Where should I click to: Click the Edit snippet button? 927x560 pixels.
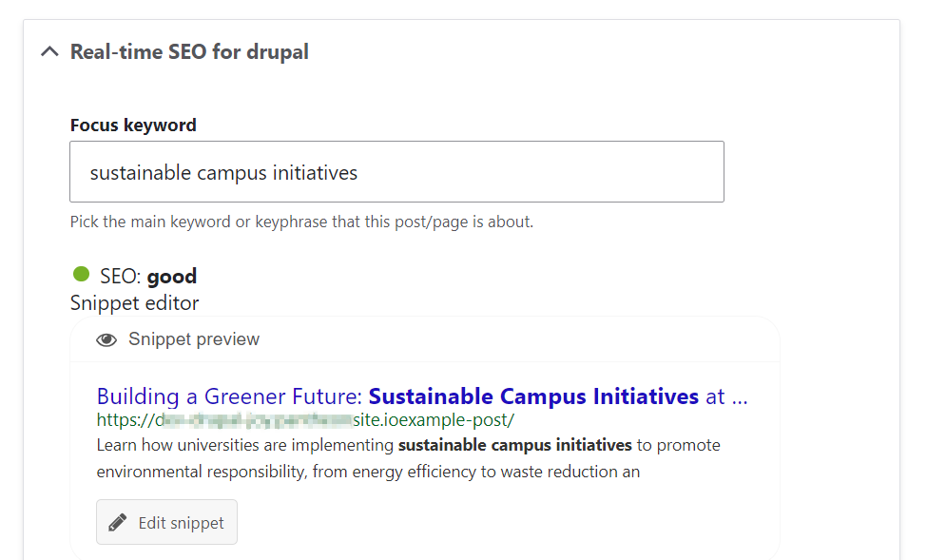click(x=166, y=521)
